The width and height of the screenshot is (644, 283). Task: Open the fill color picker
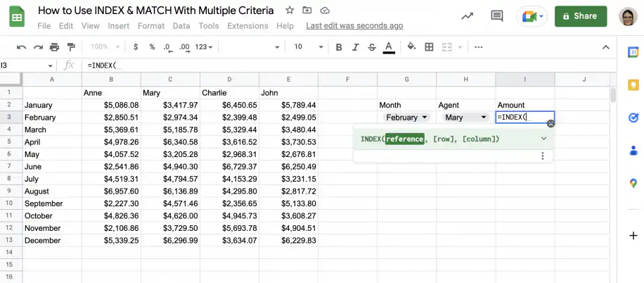(411, 46)
